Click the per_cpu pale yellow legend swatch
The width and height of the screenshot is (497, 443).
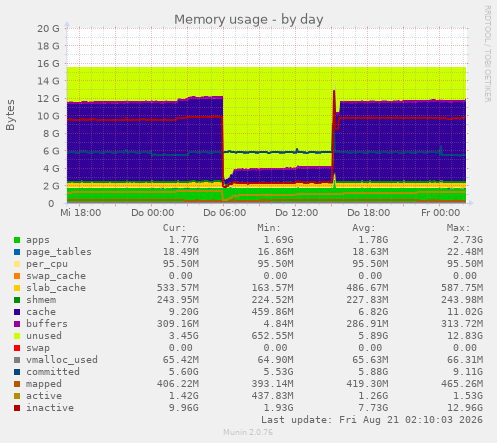pos(17,264)
